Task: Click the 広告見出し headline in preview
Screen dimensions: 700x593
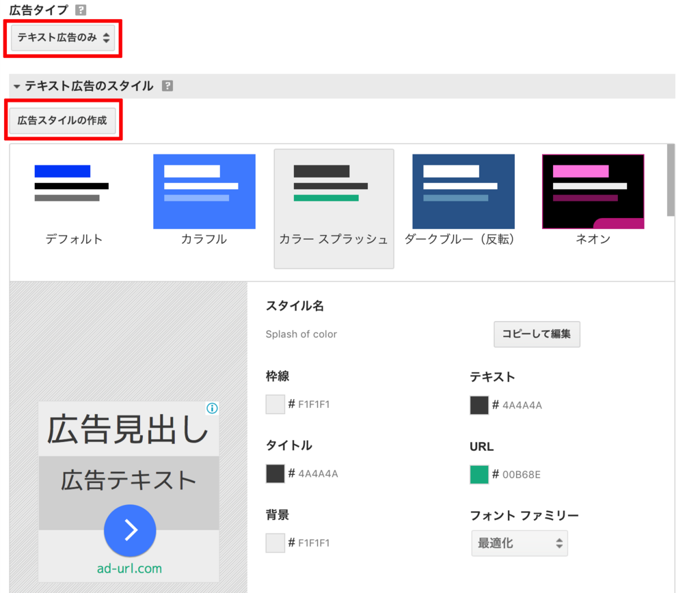Action: tap(128, 429)
